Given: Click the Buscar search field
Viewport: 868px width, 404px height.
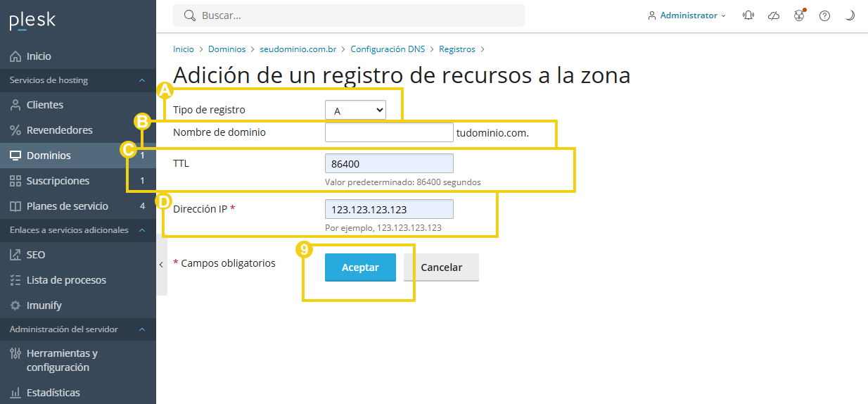Looking at the screenshot, I should pos(349,15).
